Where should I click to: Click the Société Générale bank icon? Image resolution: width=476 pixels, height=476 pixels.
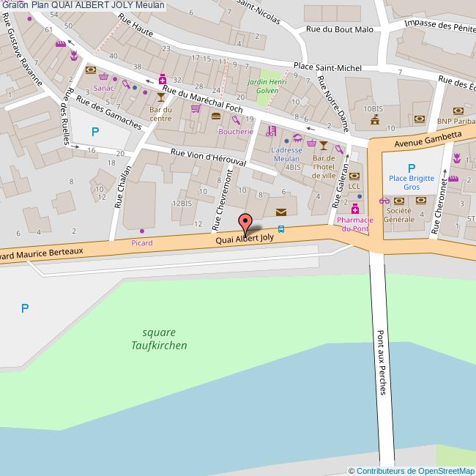399,201
